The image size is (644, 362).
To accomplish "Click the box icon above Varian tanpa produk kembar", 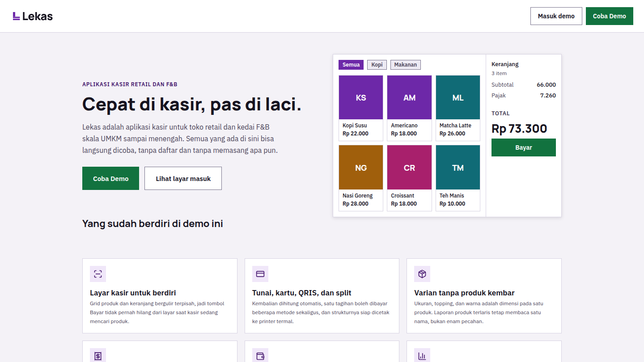I will pos(422,274).
